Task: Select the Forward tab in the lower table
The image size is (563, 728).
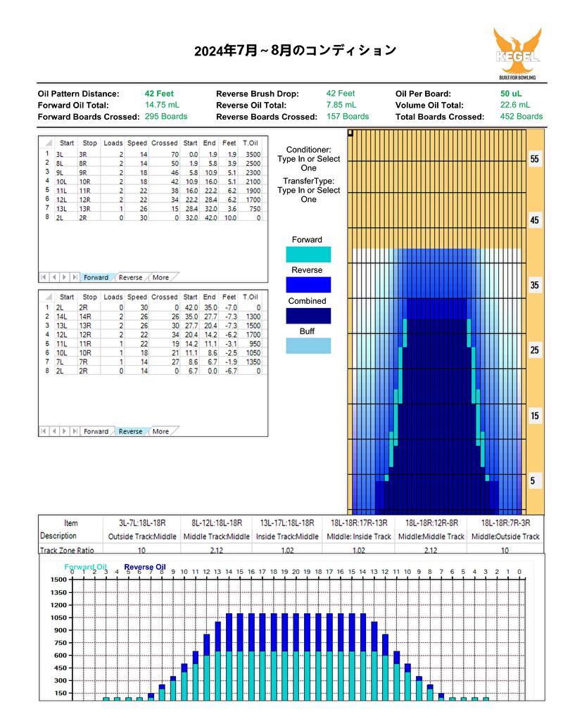Action: [x=96, y=431]
